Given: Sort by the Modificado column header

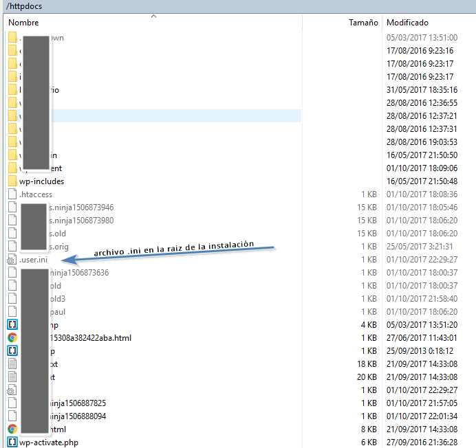Looking at the screenshot, I should coord(407,23).
